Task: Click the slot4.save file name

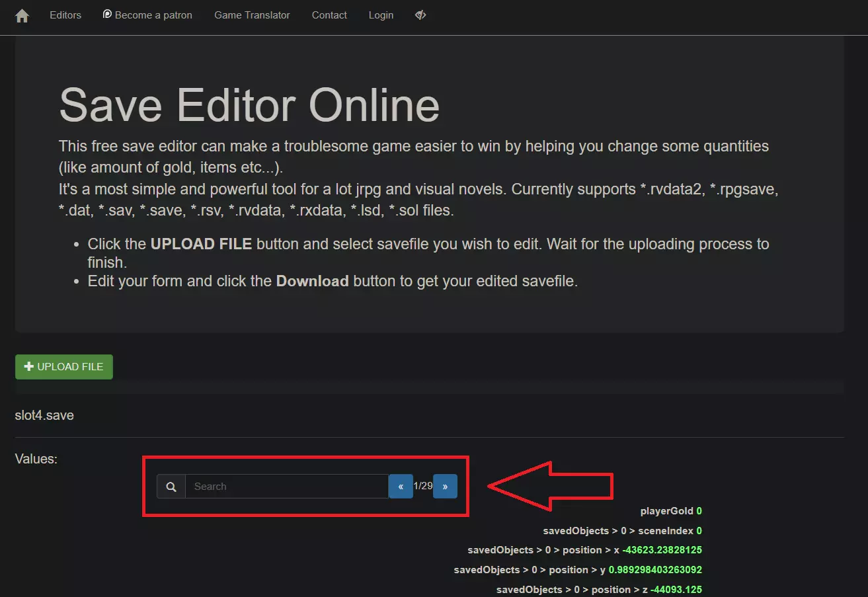Action: pos(44,416)
